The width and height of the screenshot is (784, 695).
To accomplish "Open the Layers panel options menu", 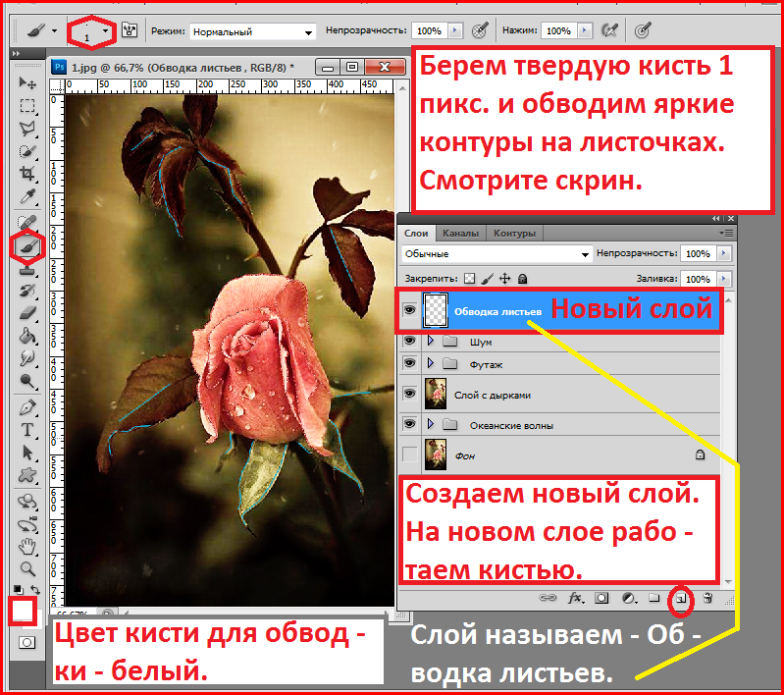I will 726,234.
